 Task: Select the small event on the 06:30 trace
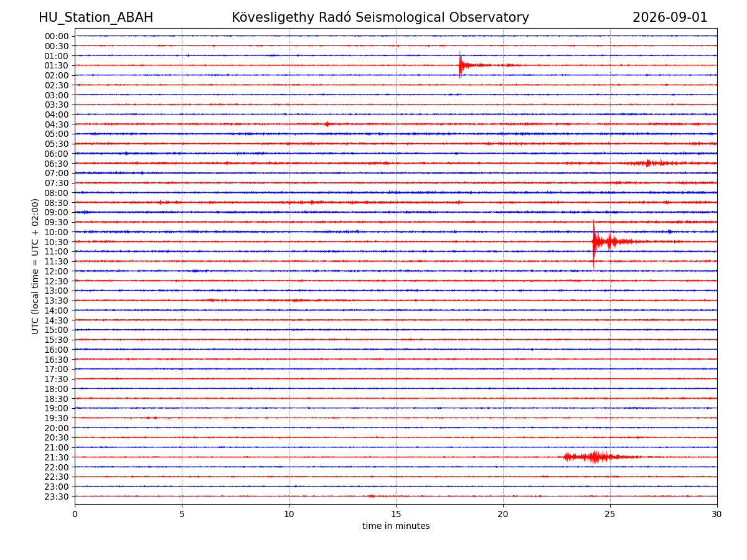657,163
